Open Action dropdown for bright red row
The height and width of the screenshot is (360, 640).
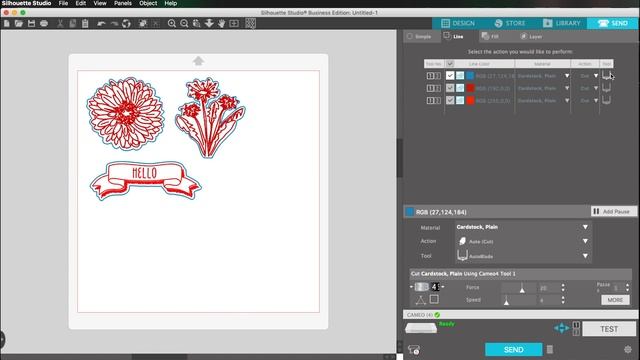(596, 100)
